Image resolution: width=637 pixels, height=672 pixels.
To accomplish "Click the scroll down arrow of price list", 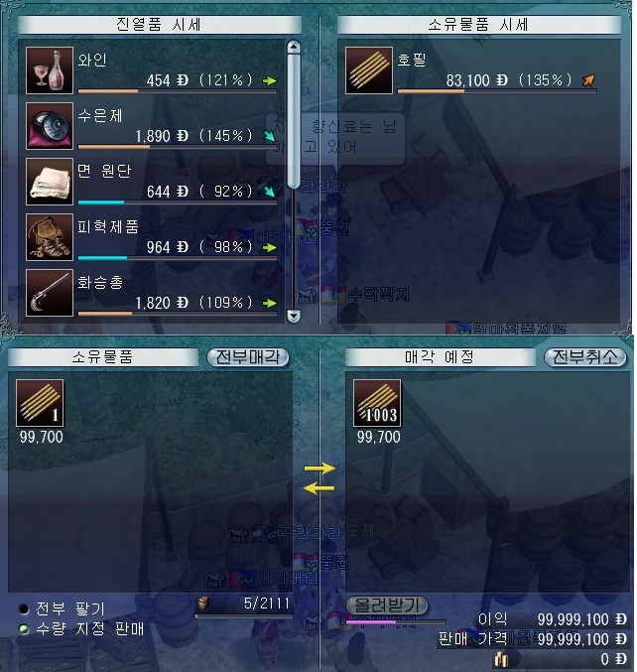I will 294,317.
